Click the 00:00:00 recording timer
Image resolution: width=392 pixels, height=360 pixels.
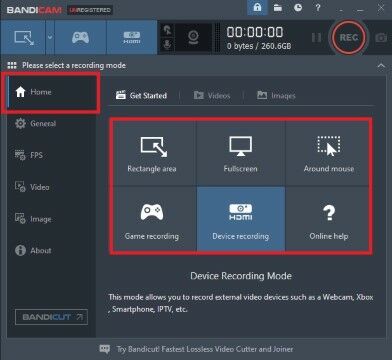(255, 32)
